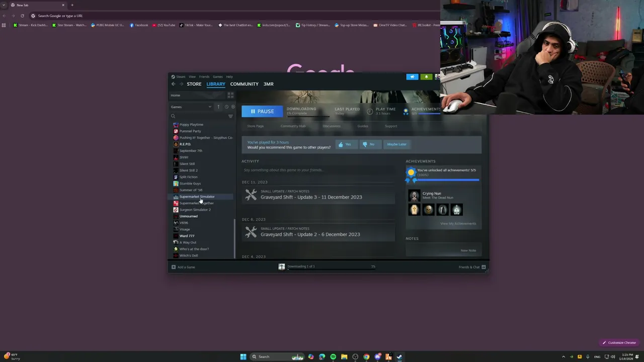
Task: Open the hooded figure achievement icon
Action: coord(442,210)
